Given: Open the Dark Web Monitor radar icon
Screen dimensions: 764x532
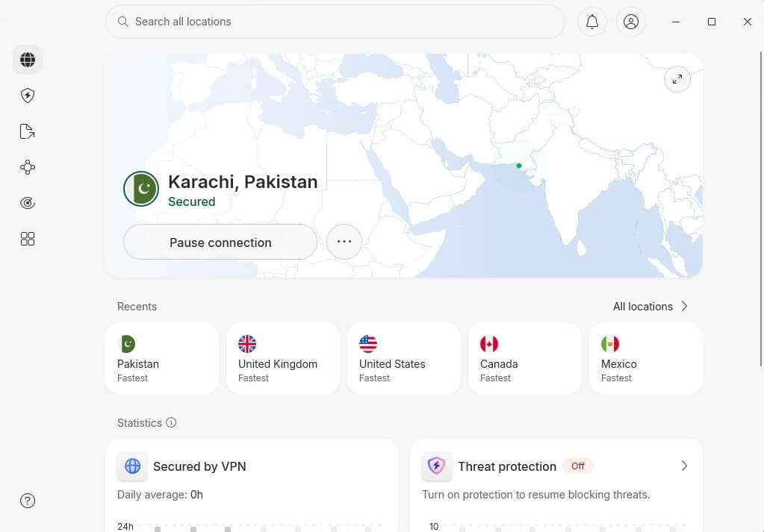Looking at the screenshot, I should pyautogui.click(x=28, y=203).
